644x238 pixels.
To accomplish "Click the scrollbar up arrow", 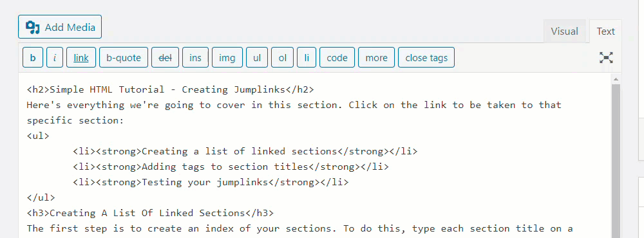I will (x=616, y=78).
